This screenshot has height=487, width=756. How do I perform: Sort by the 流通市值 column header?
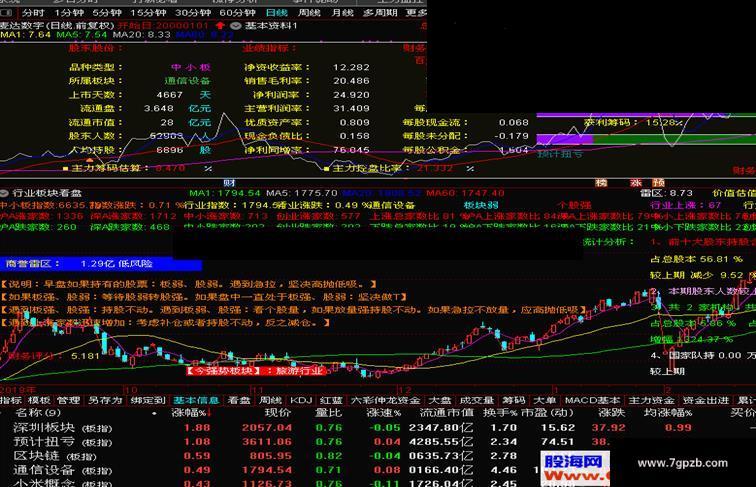pyautogui.click(x=446, y=413)
